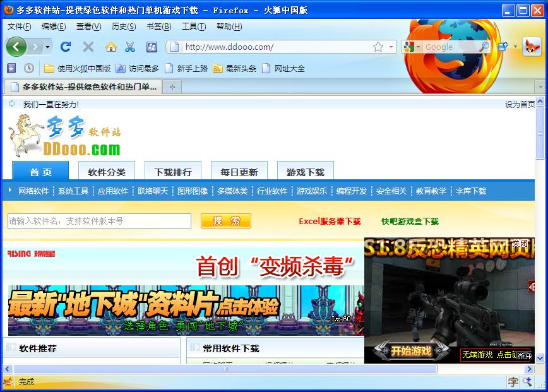Open the 系统工具 category link
This screenshot has height=392, width=548.
click(x=73, y=191)
